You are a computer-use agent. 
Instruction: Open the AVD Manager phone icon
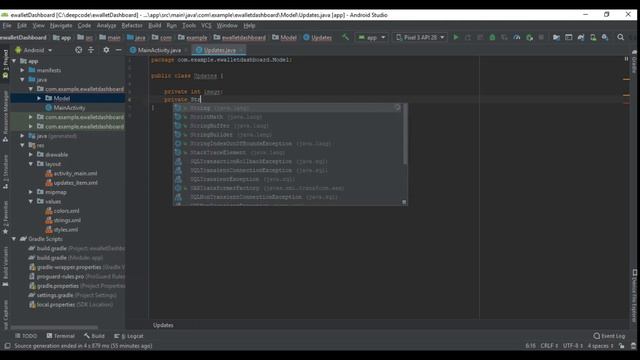[x=593, y=37]
